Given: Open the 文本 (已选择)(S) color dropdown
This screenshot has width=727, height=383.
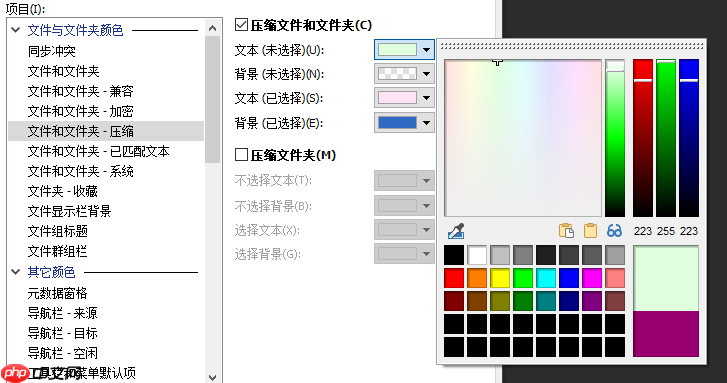Looking at the screenshot, I should [x=404, y=98].
